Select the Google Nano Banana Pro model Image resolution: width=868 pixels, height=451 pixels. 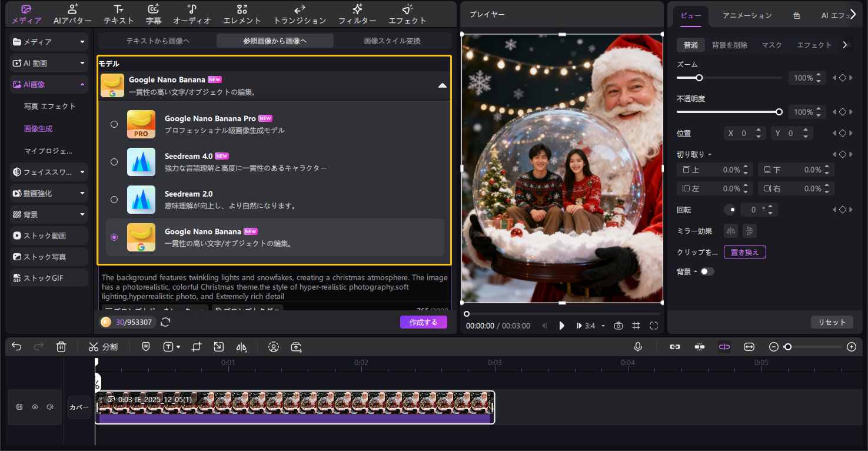pos(114,124)
